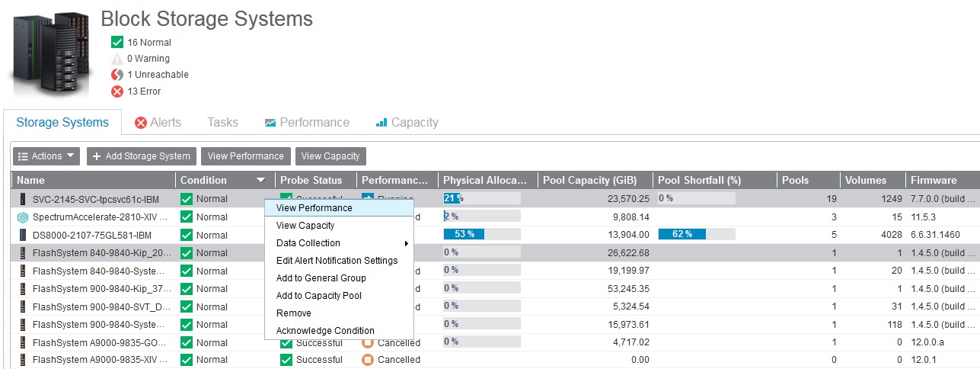Click the FlashSystem A9000-9835-XIV device icon
This screenshot has height=369, width=980.
tap(23, 360)
